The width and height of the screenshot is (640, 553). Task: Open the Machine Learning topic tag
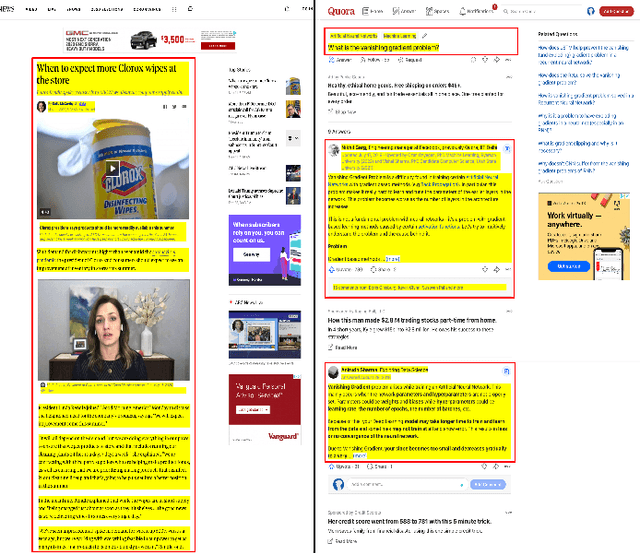[x=400, y=36]
